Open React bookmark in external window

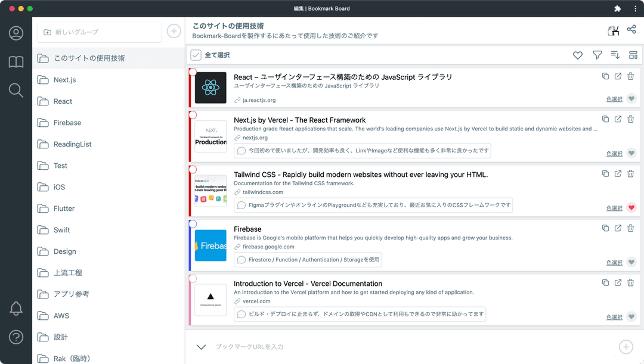point(618,76)
